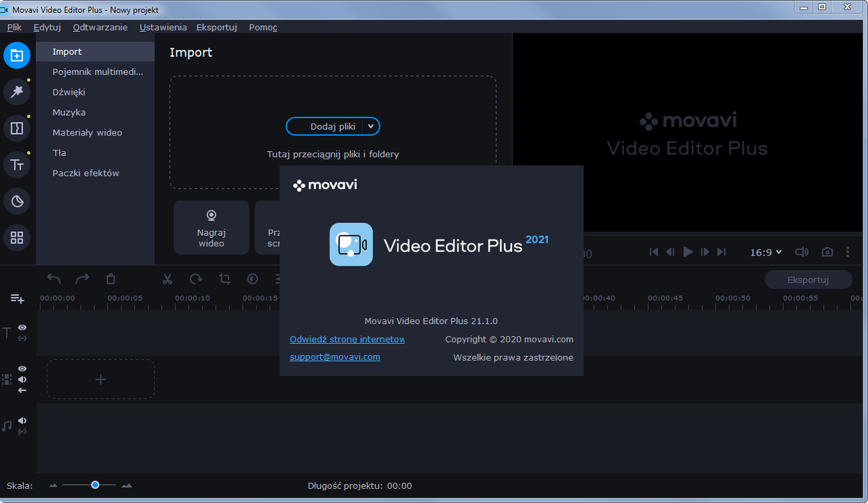Step back one frame
This screenshot has height=503, width=868.
click(671, 252)
